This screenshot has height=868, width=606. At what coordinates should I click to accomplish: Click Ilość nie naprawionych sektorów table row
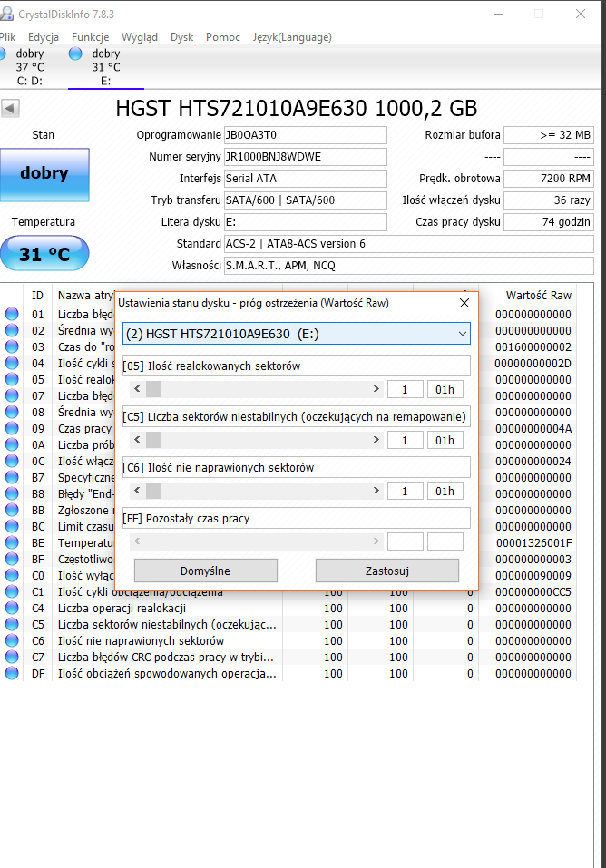288,641
